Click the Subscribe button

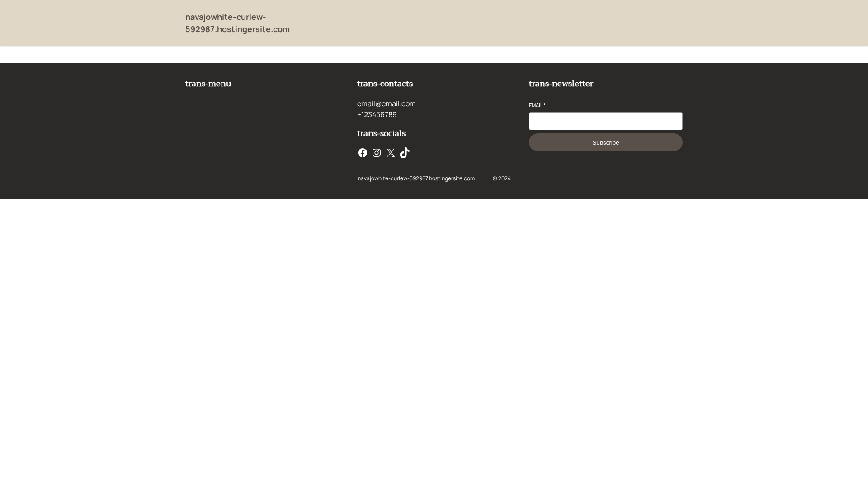click(x=605, y=142)
